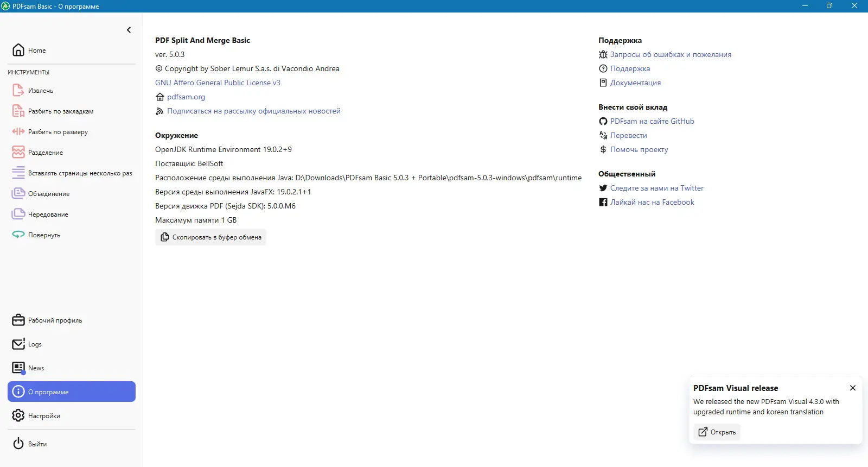Open Настройки menu entry

44,416
